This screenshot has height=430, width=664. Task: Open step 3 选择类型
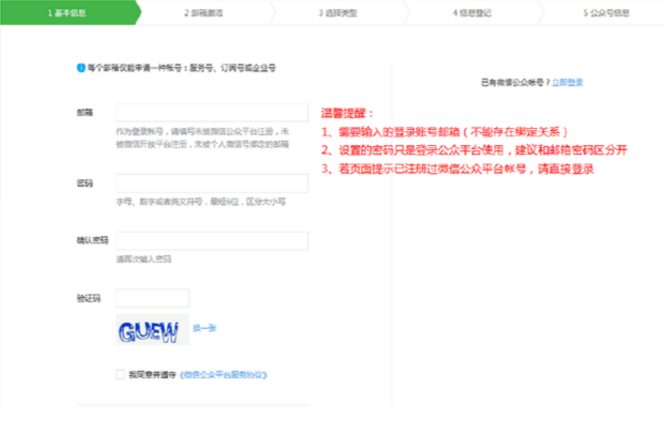tap(335, 13)
